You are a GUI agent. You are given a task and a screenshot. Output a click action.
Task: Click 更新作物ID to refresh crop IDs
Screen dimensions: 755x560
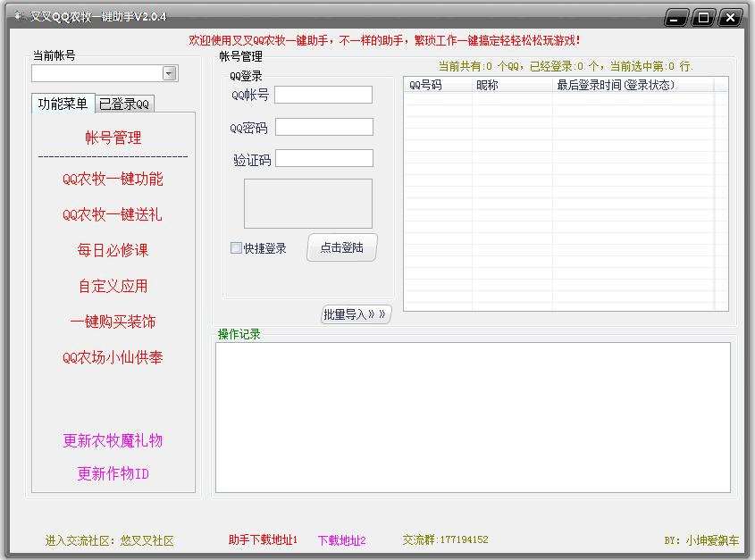[113, 473]
